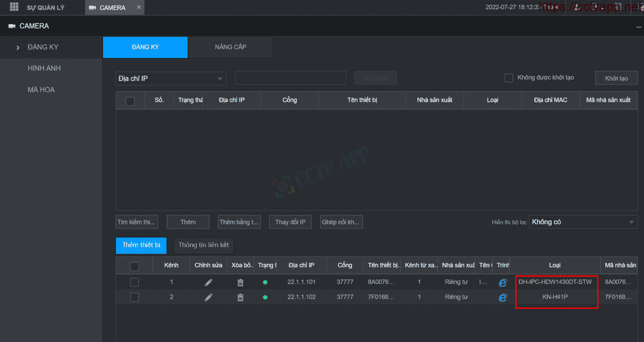Image resolution: width=644 pixels, height=342 pixels.
Task: Delete channel 1 using trash icon
Action: pos(240,282)
